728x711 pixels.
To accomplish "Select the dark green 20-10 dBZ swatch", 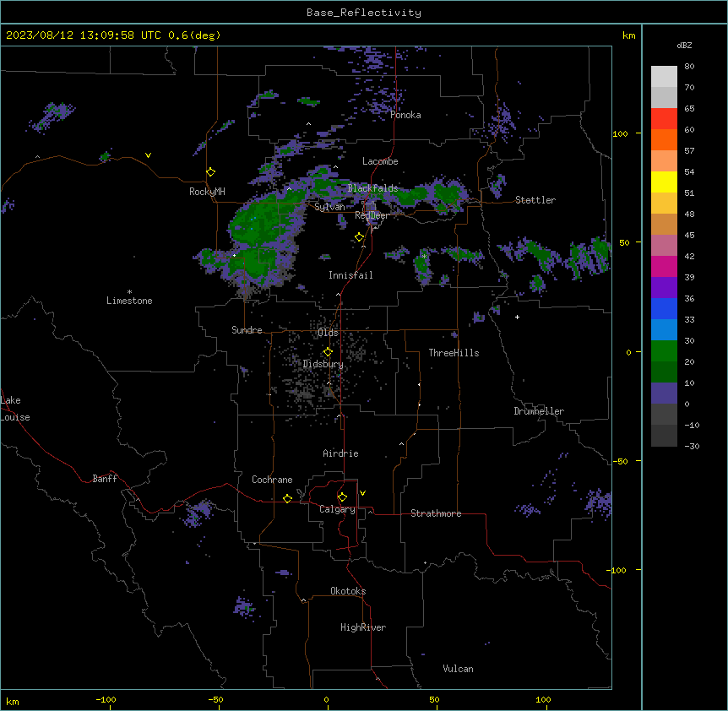I will pos(664,372).
